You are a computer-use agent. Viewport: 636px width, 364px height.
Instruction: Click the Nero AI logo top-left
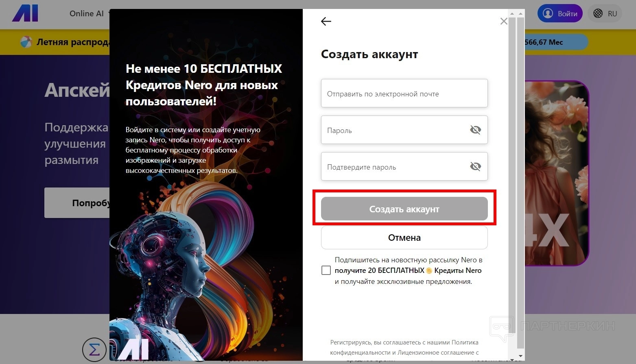(x=25, y=13)
